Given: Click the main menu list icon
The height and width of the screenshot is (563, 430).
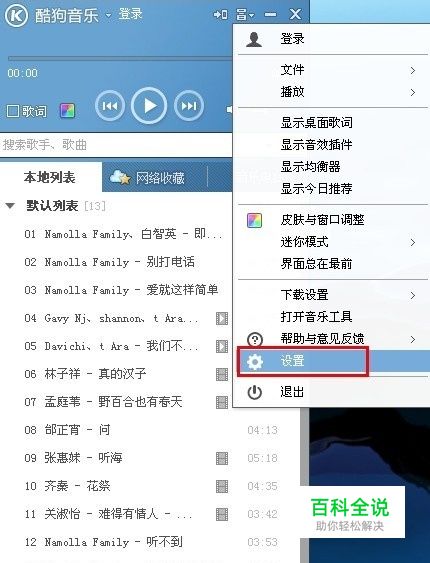Looking at the screenshot, I should click(244, 15).
